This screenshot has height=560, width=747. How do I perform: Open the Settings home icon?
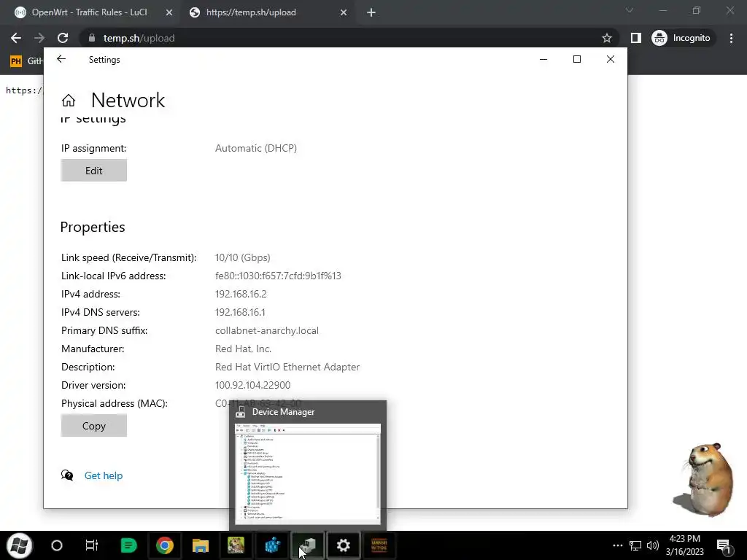click(69, 100)
